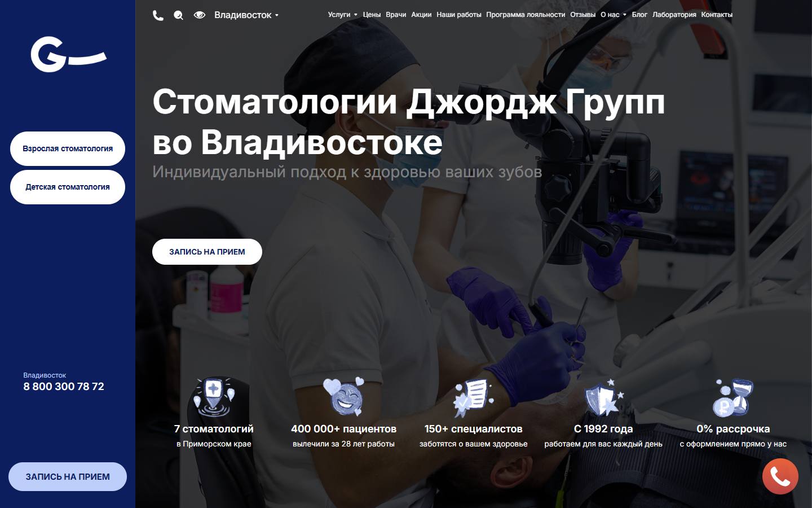Click the document specialists icon

click(473, 397)
